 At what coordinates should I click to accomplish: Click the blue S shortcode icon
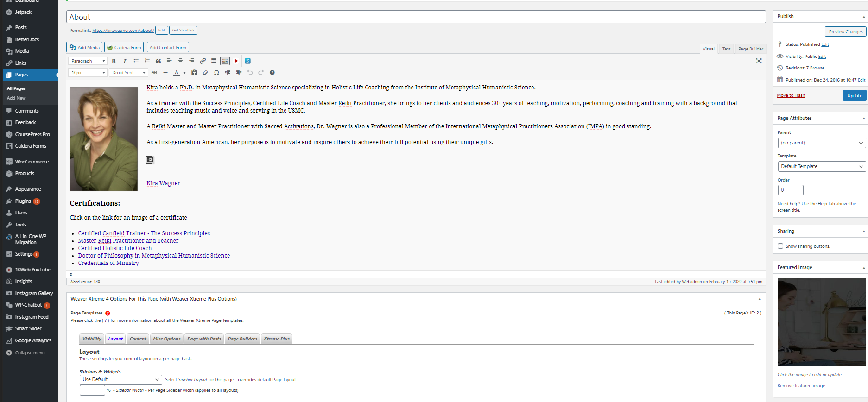click(x=247, y=61)
